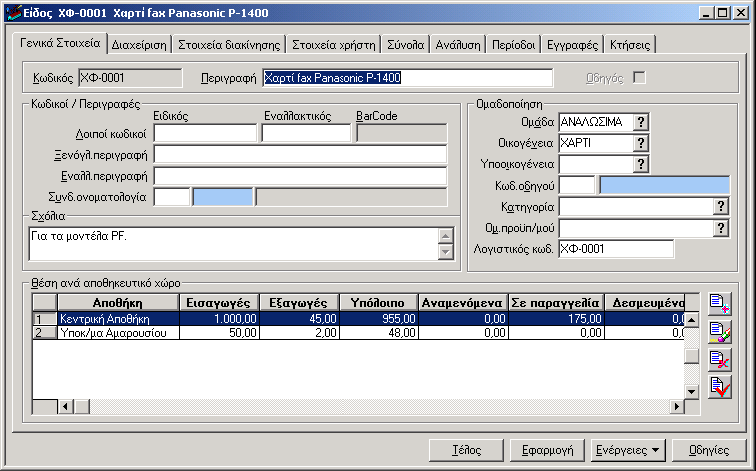Select the Εγγραφές tab
756x471 pixels.
(572, 45)
